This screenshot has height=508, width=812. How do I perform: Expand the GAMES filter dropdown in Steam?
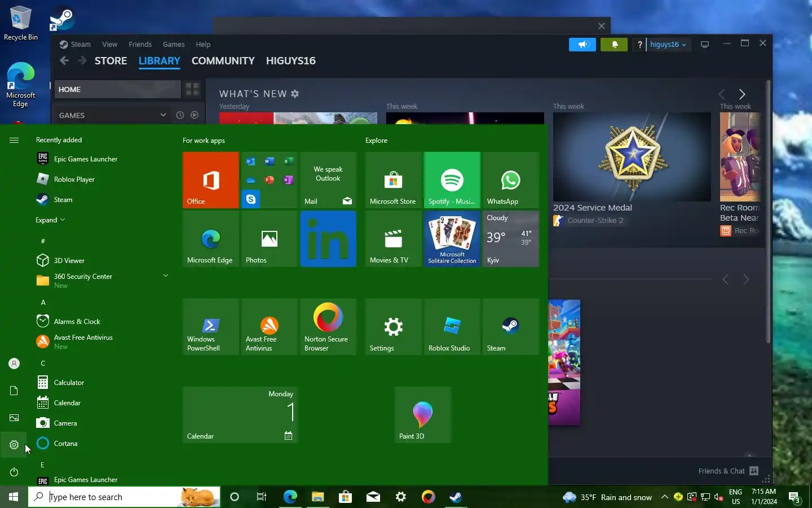point(163,115)
